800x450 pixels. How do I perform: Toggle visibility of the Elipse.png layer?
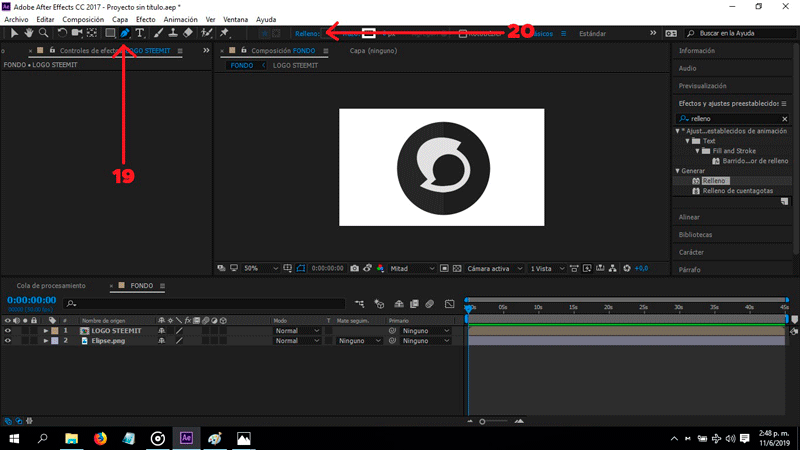point(8,341)
